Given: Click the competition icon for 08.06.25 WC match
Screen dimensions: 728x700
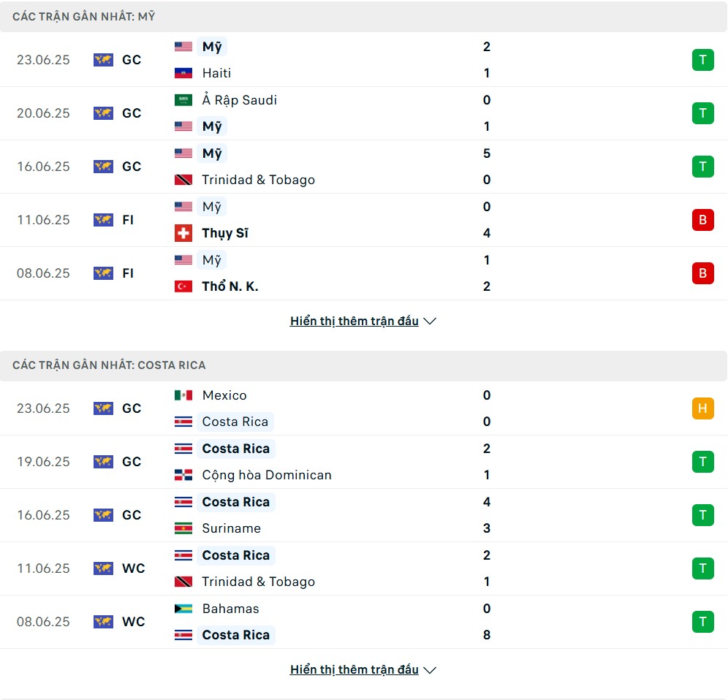Looking at the screenshot, I should [x=103, y=622].
